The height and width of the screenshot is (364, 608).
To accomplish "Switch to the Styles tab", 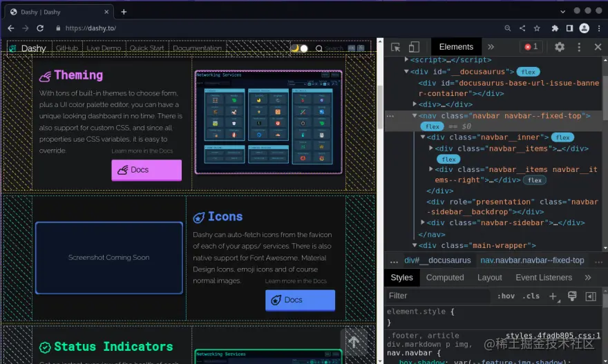I will [x=401, y=278].
